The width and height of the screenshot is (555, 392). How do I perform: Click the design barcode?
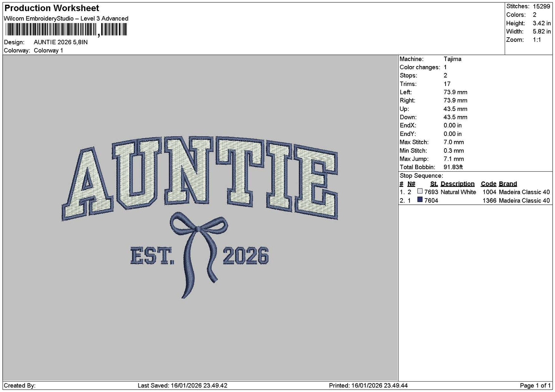[x=65, y=30]
